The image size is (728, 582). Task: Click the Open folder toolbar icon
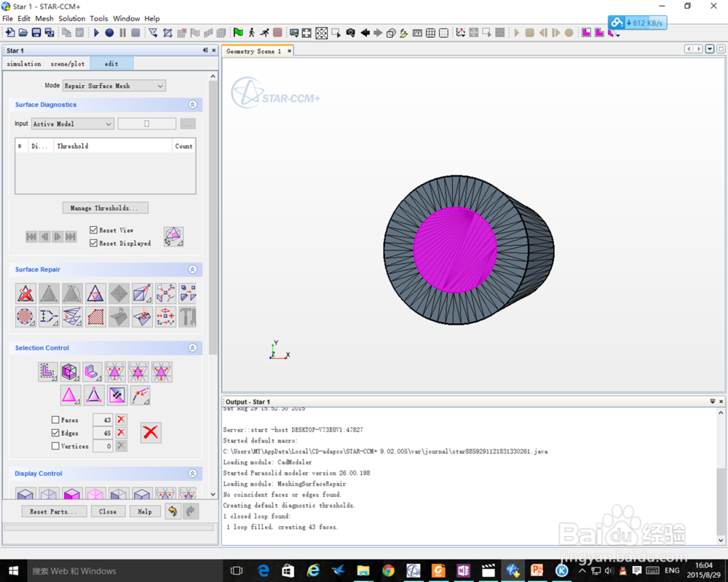click(23, 33)
